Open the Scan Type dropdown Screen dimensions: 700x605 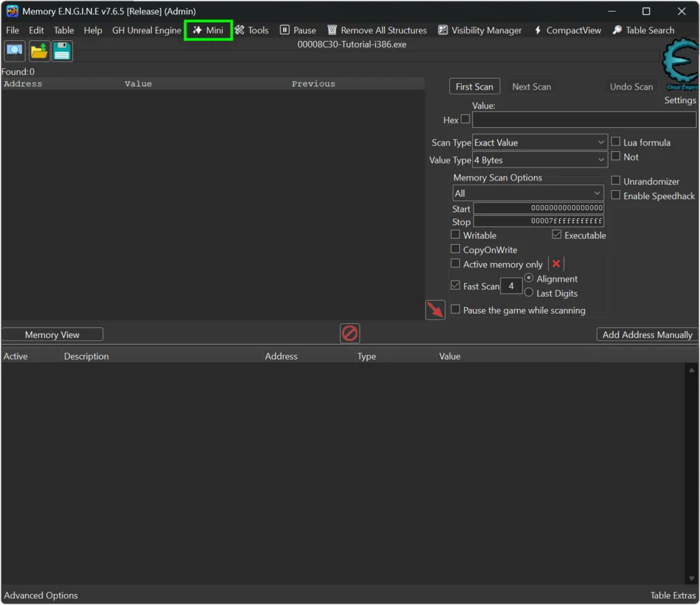[540, 142]
